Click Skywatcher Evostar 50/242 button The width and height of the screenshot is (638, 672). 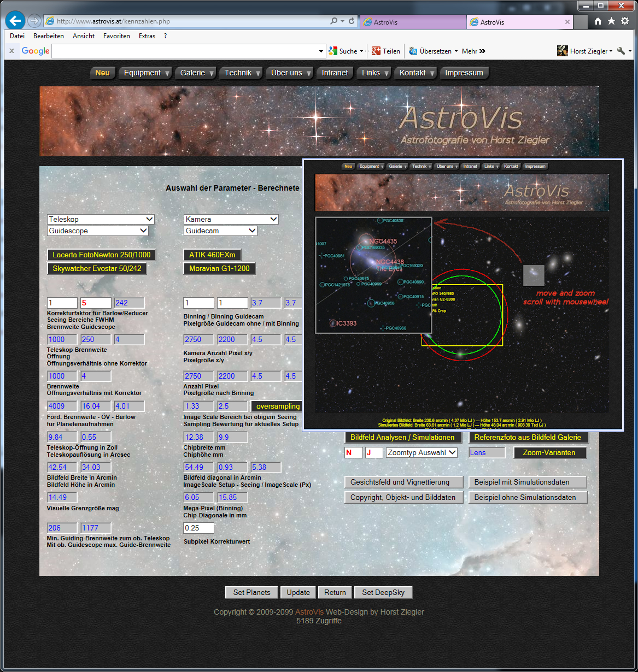97,268
